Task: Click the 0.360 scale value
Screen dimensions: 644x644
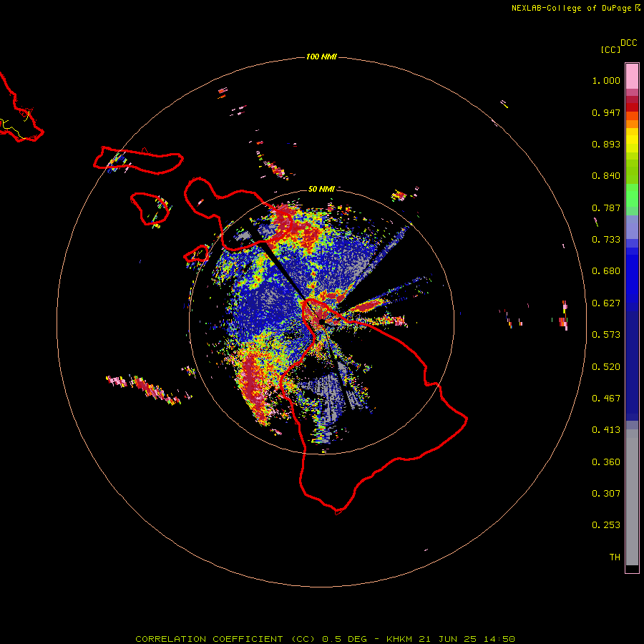Action: tap(606, 462)
